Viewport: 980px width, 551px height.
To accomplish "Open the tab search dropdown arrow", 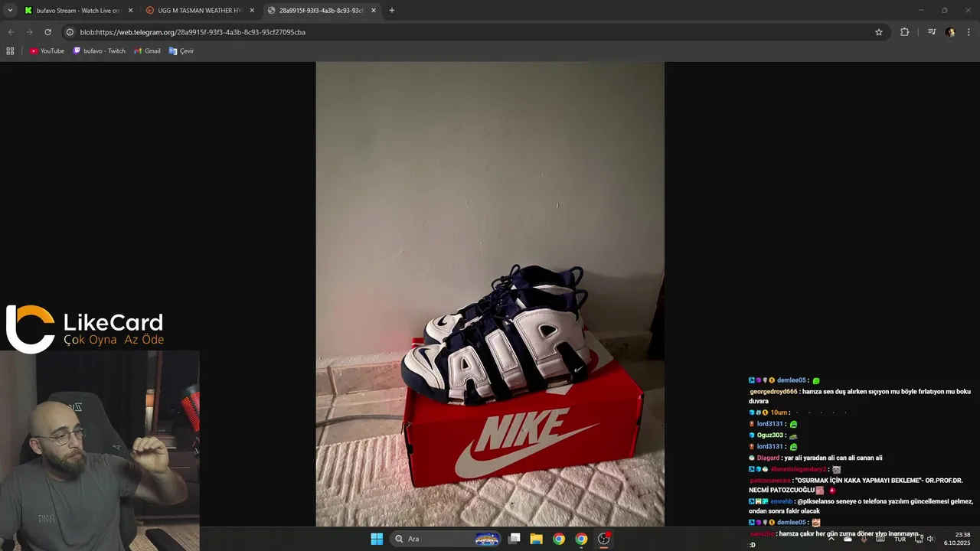I will point(10,10).
